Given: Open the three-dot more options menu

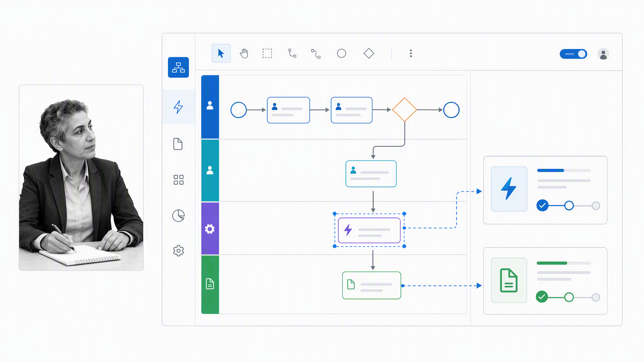Looking at the screenshot, I should click(x=411, y=53).
